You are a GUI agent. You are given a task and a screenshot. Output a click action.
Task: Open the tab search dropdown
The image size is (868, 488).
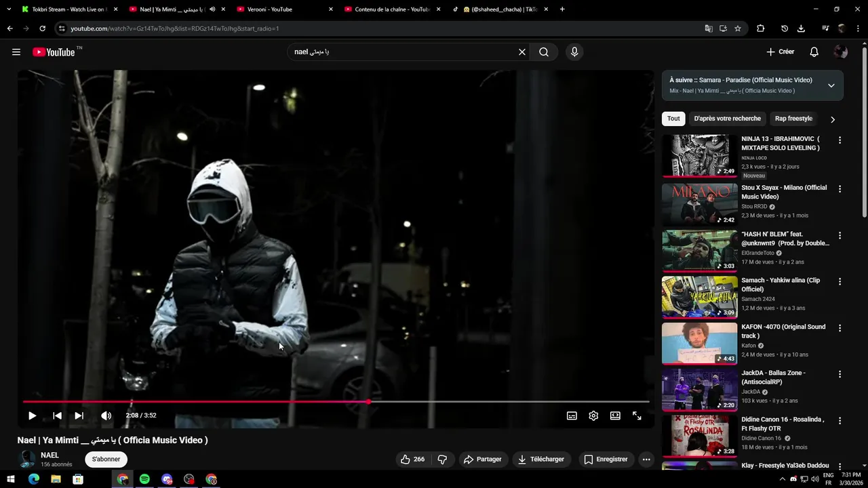tap(9, 9)
